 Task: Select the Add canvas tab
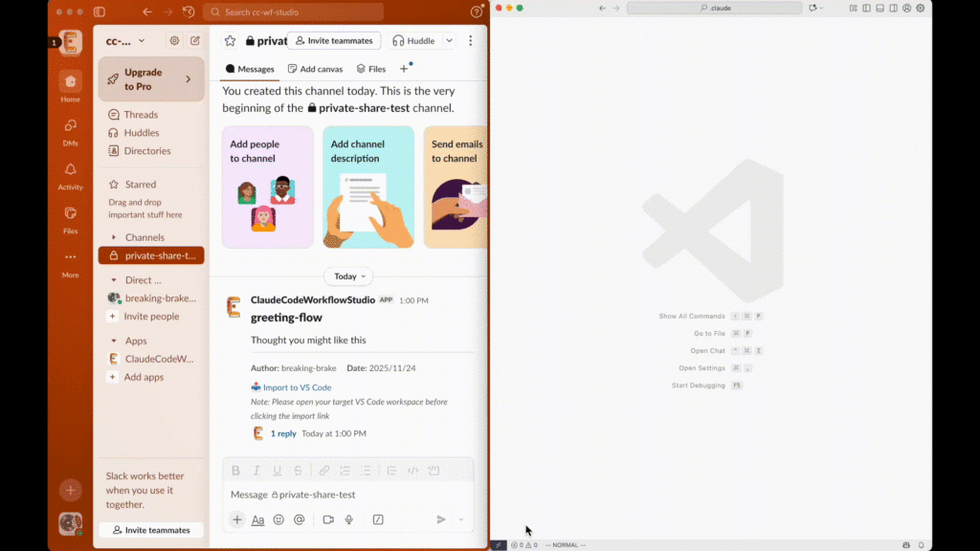(x=315, y=69)
